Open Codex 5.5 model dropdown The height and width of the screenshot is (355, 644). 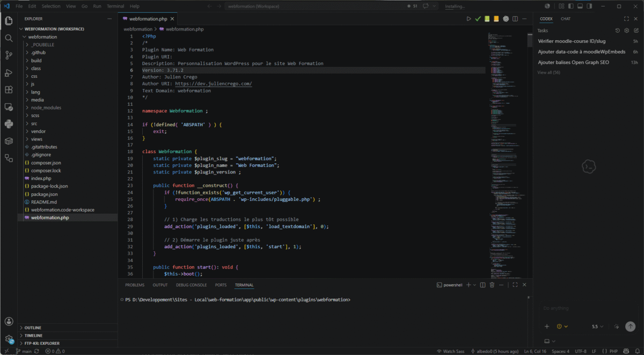coord(597,327)
